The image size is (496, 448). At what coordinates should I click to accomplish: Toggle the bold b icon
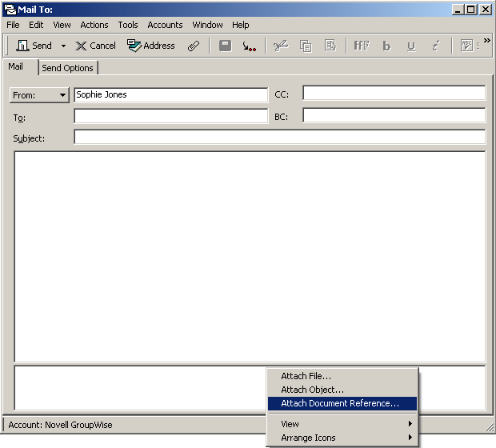pos(386,46)
